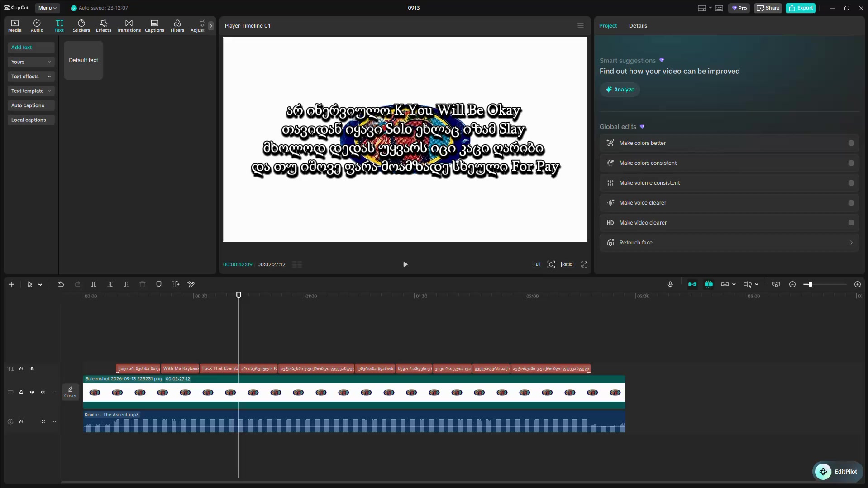Open the Audio panel
The width and height of the screenshot is (868, 488).
pyautogui.click(x=37, y=26)
